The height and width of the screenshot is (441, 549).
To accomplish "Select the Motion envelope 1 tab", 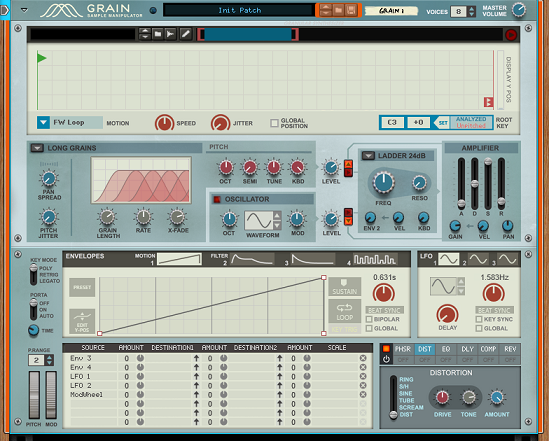I will tap(179, 259).
